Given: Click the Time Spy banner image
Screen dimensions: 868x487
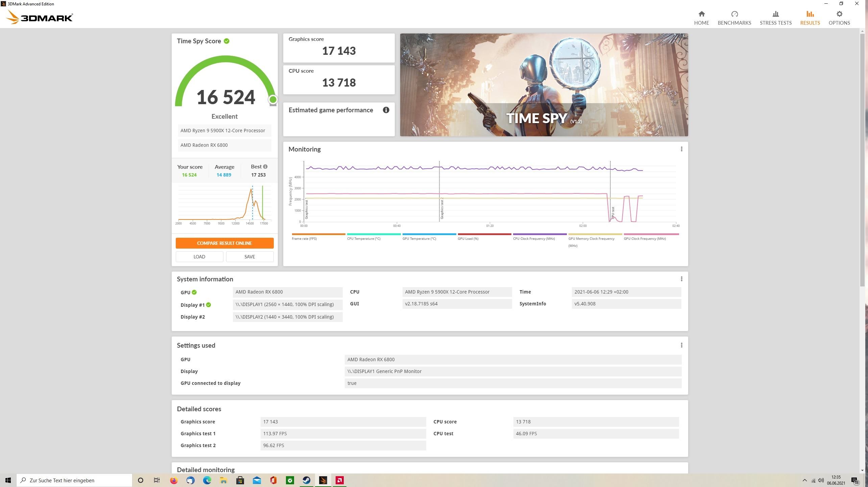Looking at the screenshot, I should click(x=544, y=85).
